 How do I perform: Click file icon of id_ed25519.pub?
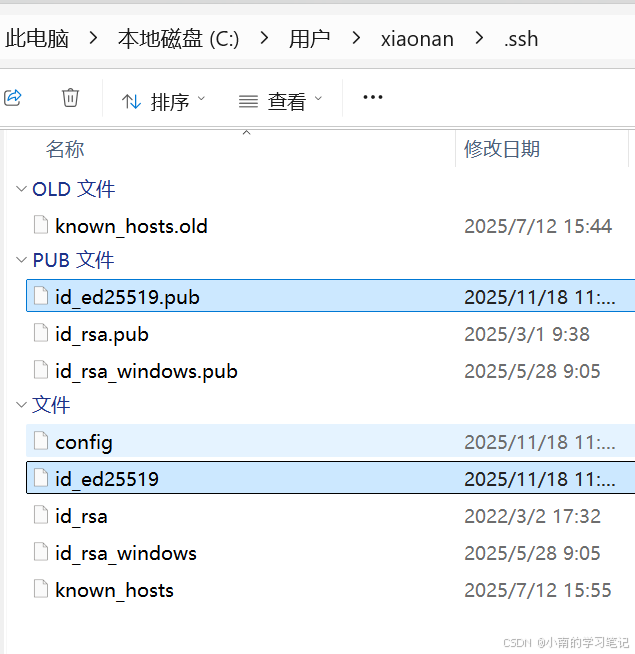coord(41,296)
